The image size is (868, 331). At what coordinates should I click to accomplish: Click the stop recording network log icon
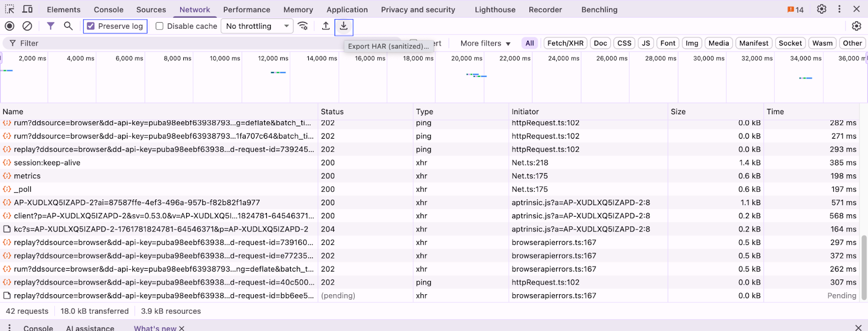point(9,26)
